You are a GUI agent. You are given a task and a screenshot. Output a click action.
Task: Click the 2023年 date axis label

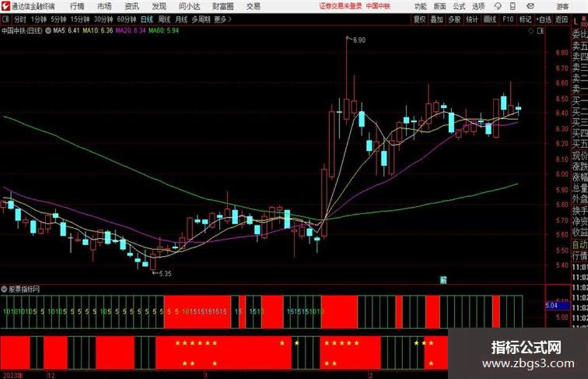12,375
